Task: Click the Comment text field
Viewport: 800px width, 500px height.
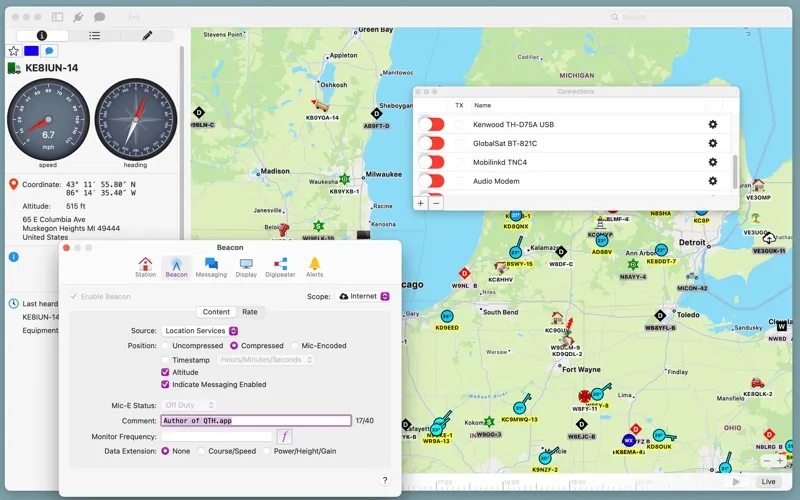Action: [x=256, y=420]
